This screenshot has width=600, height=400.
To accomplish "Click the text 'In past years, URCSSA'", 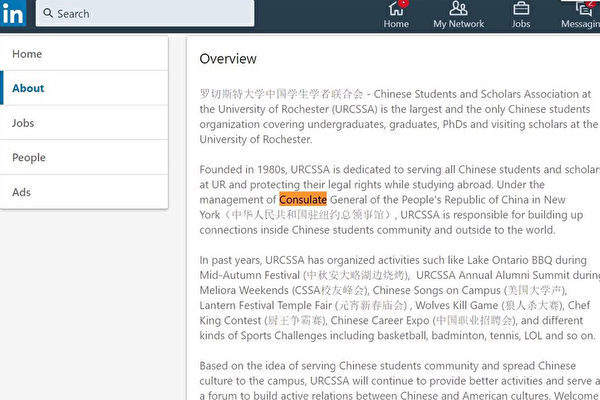I will point(252,260).
